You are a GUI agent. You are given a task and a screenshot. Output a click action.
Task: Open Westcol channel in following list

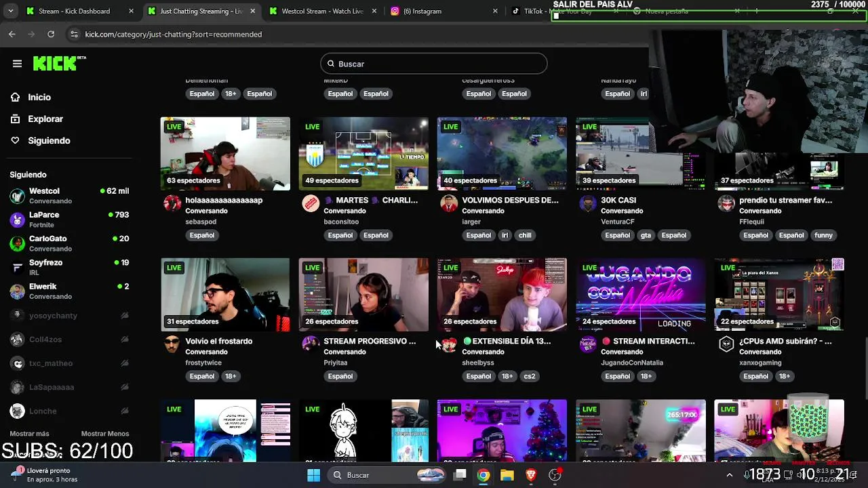[x=69, y=196]
